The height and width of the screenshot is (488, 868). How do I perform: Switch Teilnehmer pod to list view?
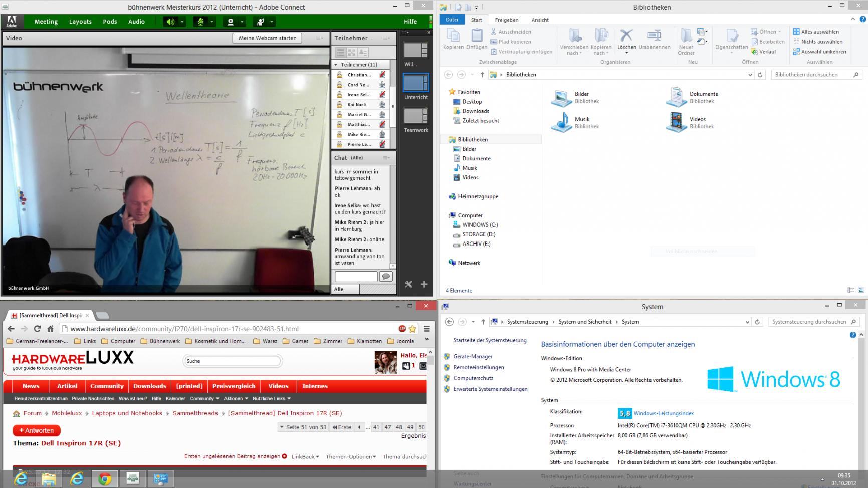[340, 52]
